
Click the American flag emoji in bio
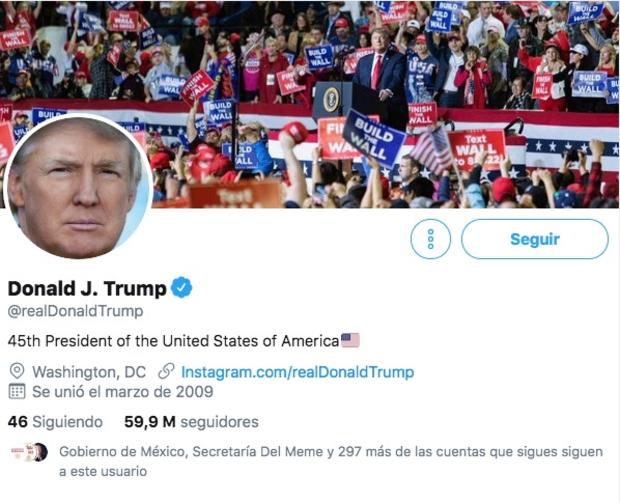pos(350,340)
